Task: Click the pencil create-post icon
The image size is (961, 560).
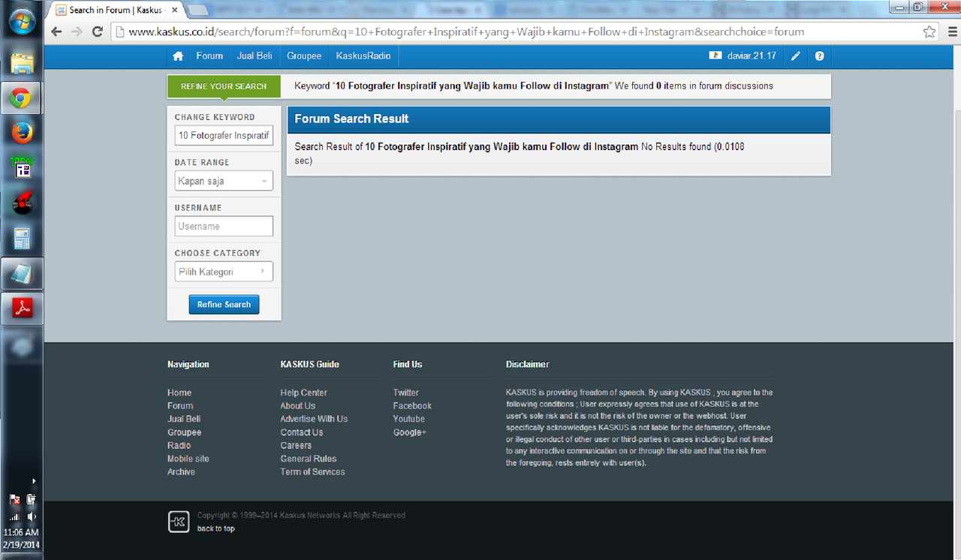Action: pos(796,56)
